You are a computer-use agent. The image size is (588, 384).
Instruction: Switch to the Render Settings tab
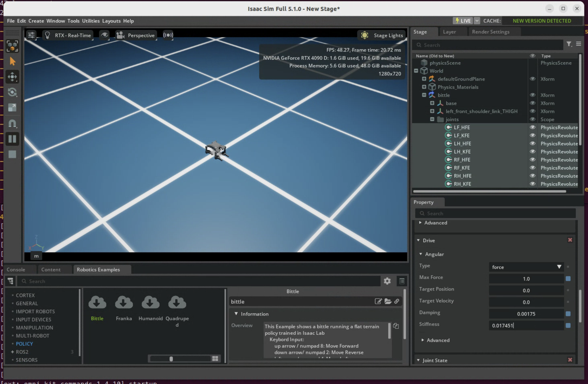click(491, 32)
